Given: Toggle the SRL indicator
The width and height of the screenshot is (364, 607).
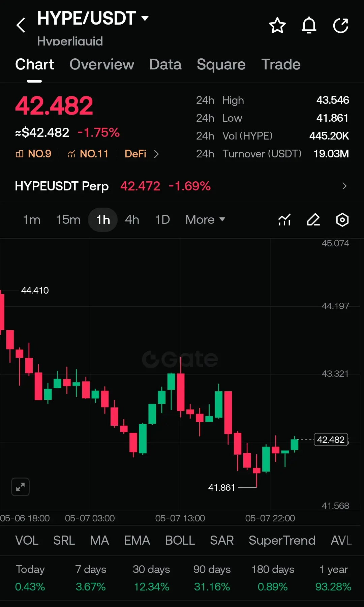Looking at the screenshot, I should point(64,540).
